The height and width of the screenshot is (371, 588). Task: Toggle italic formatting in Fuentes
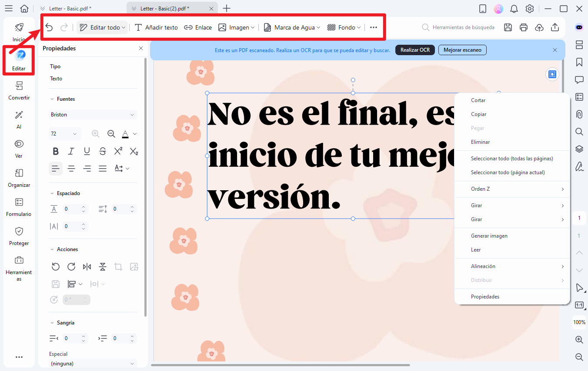pos(71,151)
